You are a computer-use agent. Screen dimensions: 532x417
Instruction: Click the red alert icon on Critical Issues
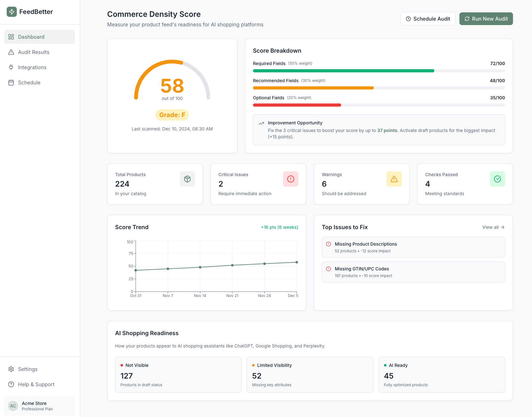coord(291,179)
